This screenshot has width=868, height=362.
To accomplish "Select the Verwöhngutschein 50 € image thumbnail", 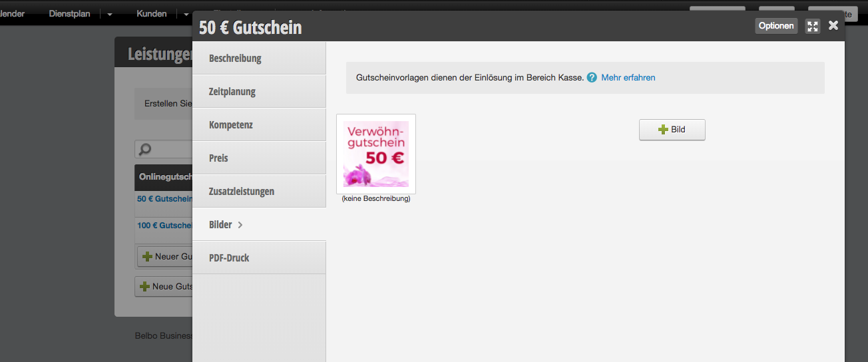I will pos(376,154).
